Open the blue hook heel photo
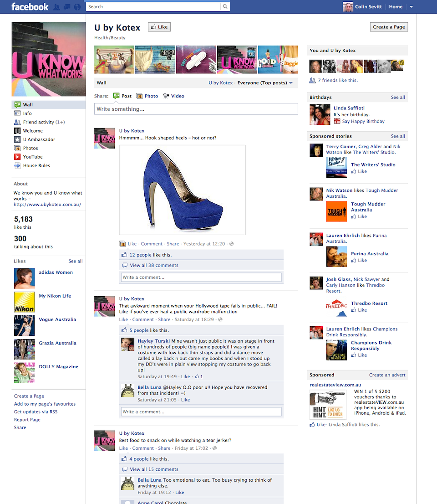Viewport: 437px width, 504px height. (183, 190)
